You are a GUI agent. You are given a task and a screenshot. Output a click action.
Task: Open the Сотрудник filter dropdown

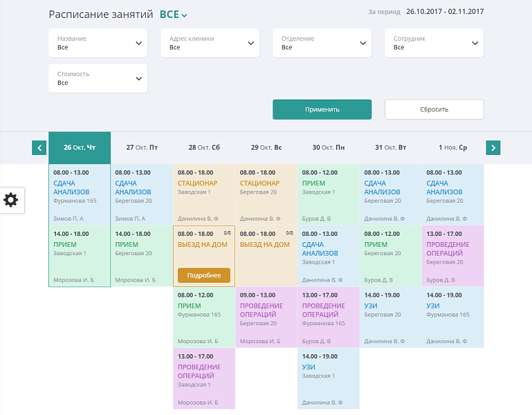click(434, 43)
